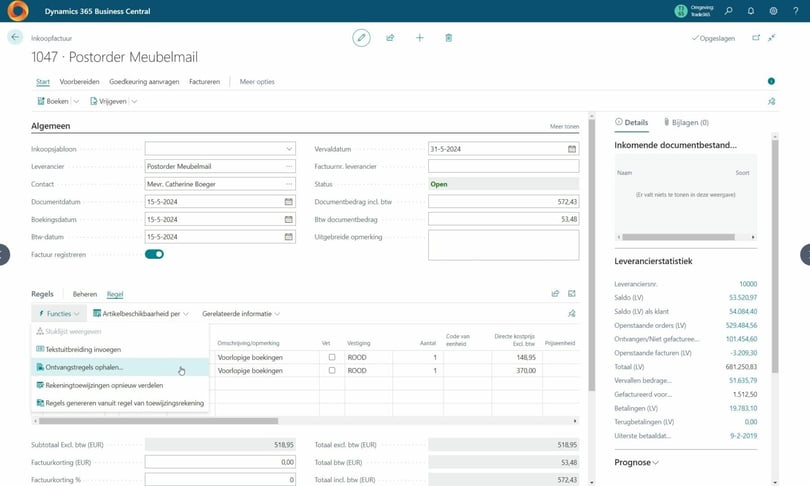Click the Dynamics 365 app logo
810x486 pixels.
[x=18, y=11]
